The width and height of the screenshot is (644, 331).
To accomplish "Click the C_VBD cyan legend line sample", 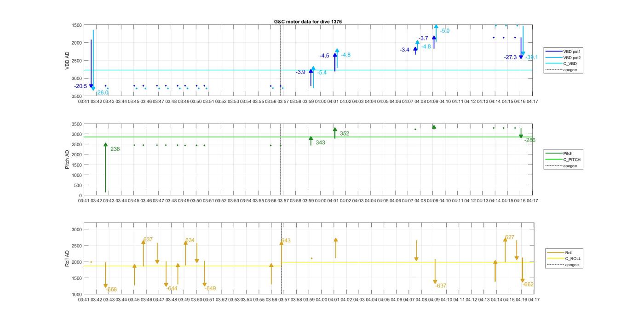I will click(x=553, y=64).
